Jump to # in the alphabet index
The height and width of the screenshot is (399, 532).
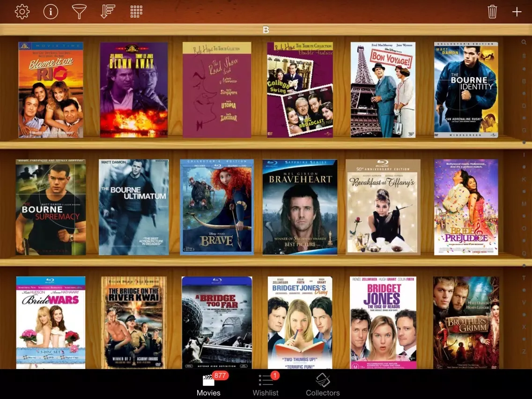524,56
